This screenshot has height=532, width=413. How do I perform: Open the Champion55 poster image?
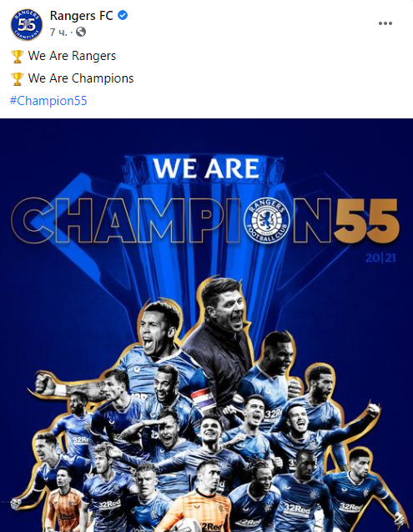tap(206, 325)
